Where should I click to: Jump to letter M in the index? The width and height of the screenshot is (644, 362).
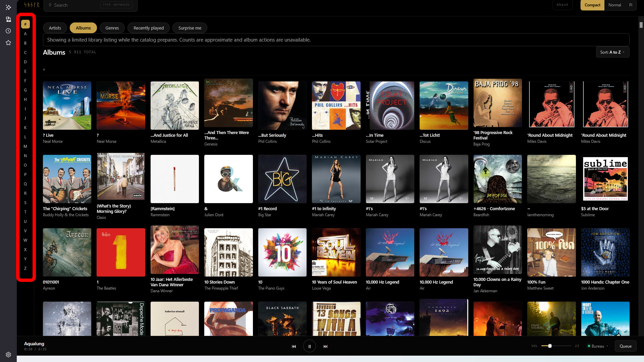point(25,146)
